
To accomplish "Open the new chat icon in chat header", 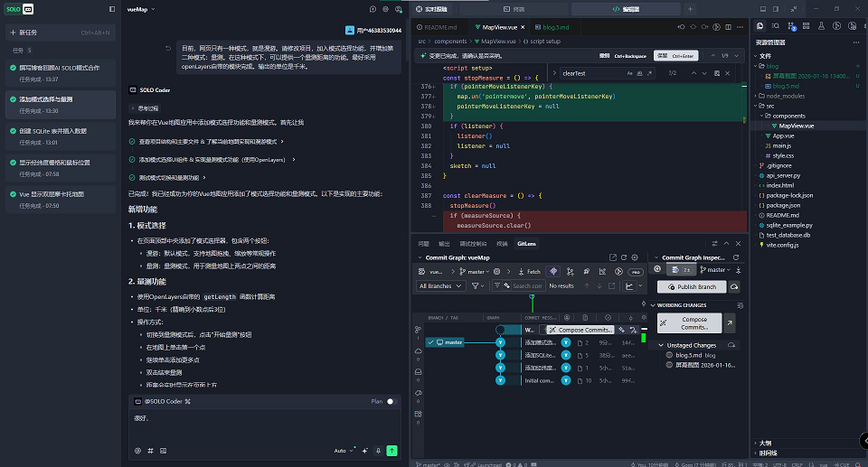I will [x=373, y=9].
